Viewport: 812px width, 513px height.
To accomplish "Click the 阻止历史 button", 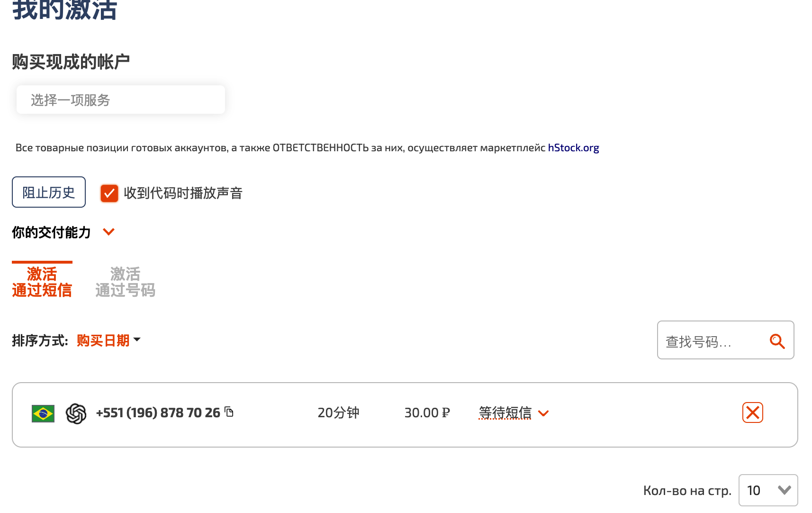I will click(x=49, y=192).
